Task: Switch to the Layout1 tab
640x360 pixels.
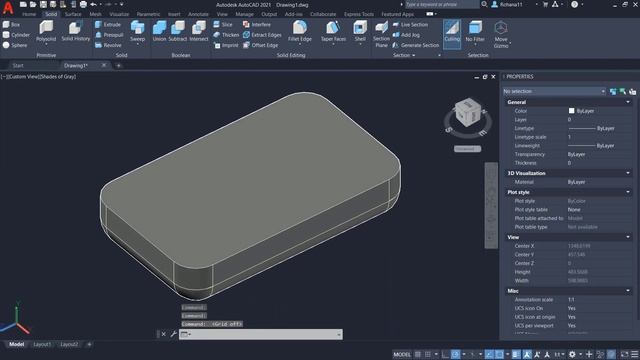Action: (42, 344)
